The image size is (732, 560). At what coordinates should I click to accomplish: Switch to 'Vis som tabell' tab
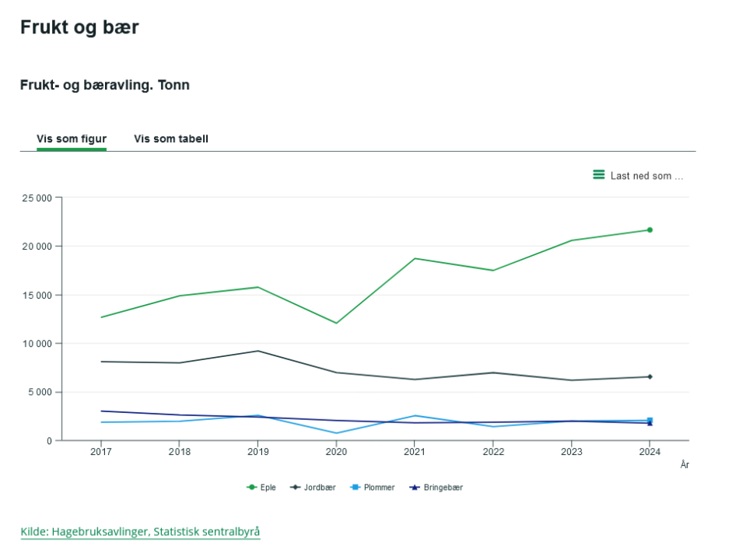171,138
